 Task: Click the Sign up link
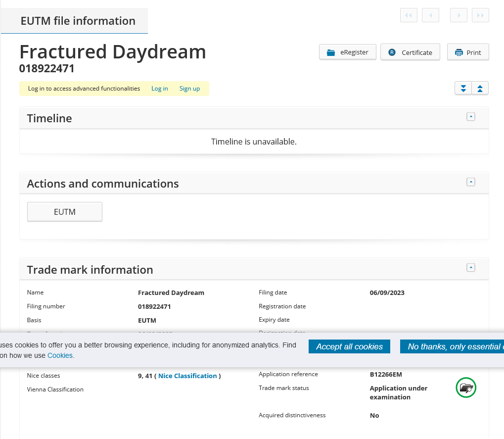(189, 89)
